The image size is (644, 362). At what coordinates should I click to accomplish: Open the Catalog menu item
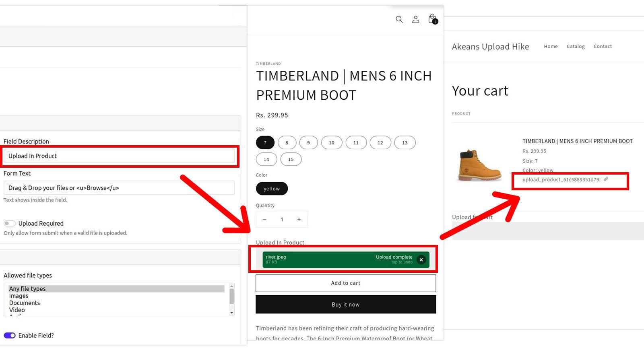(x=576, y=46)
